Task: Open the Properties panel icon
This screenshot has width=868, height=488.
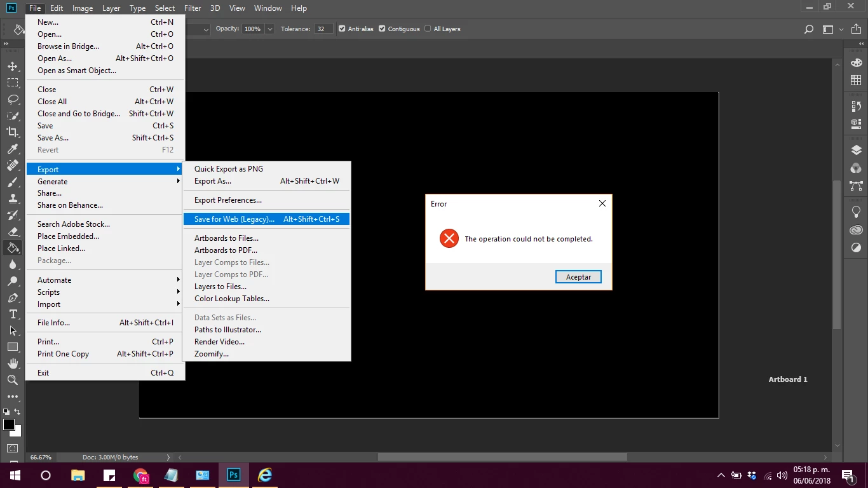Action: click(x=856, y=124)
